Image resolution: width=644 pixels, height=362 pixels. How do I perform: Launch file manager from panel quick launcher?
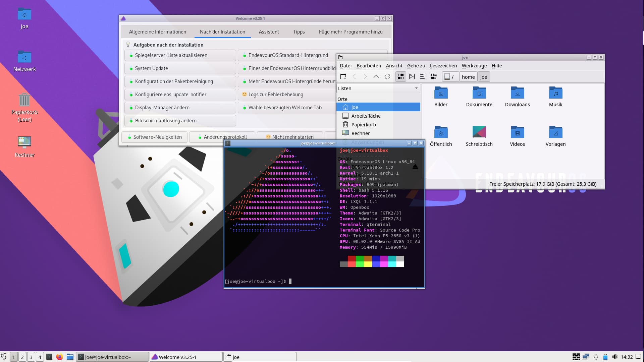click(x=70, y=357)
